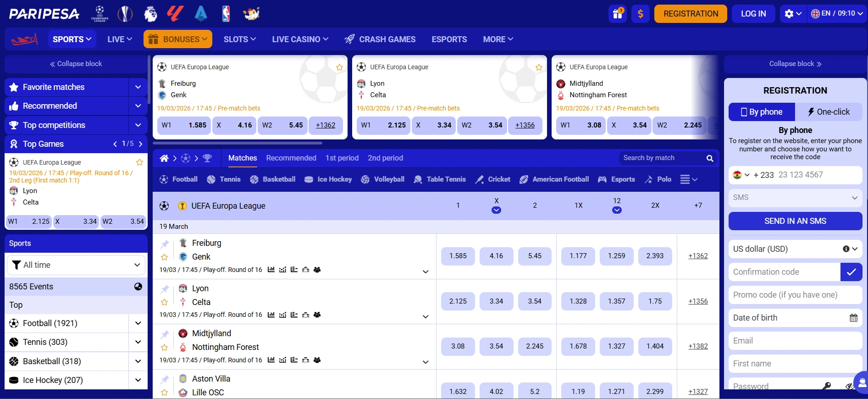Open the NBA league shortcut icon
Screen dimensions: 868x399
[x=226, y=14]
